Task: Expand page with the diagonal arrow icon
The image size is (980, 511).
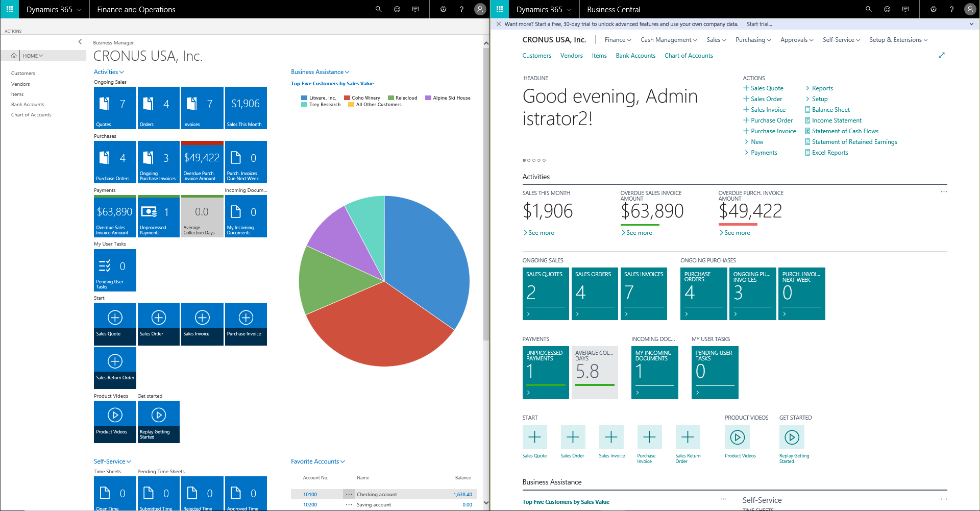Action: tap(942, 55)
